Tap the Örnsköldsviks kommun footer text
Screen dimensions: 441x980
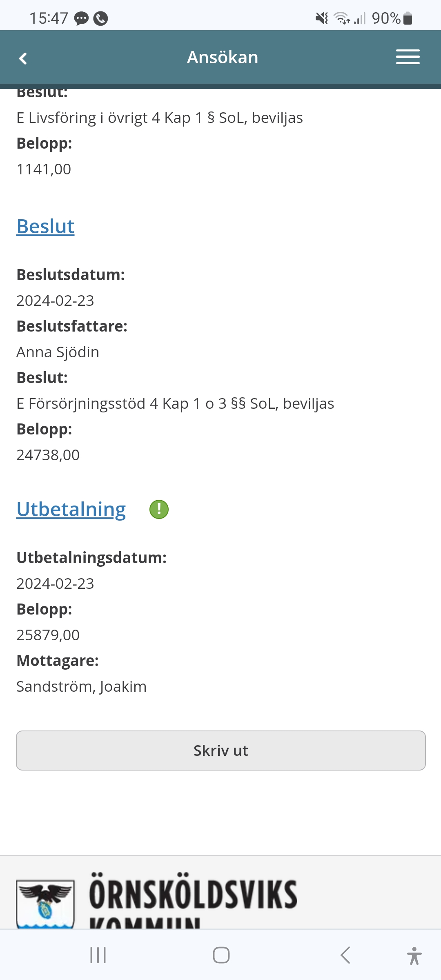click(193, 896)
